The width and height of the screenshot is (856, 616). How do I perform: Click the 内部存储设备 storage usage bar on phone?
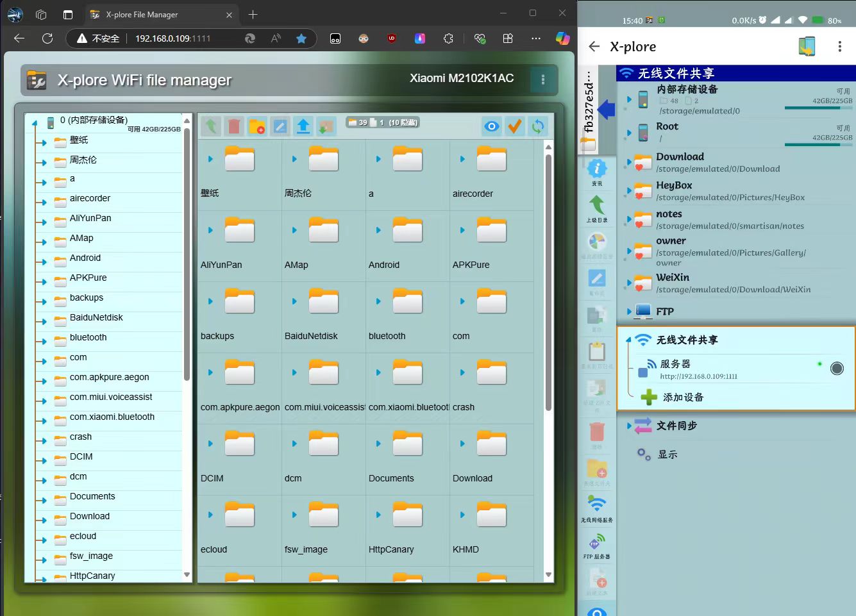[x=819, y=108]
